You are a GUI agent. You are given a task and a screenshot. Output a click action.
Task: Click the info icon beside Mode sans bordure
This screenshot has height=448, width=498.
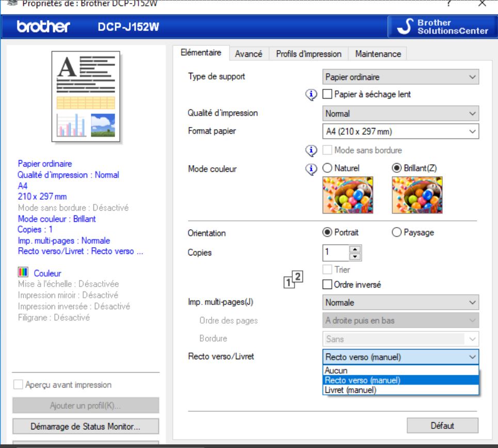pos(311,150)
